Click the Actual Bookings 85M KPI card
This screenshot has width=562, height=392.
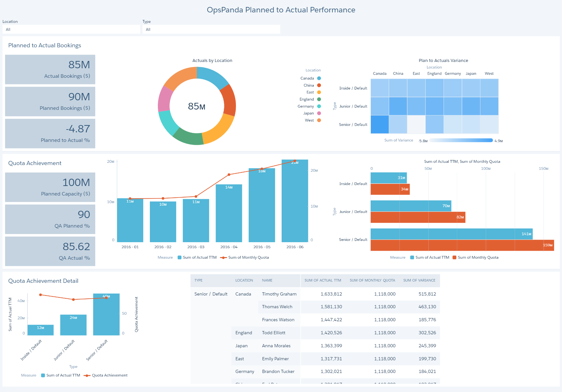coord(50,70)
